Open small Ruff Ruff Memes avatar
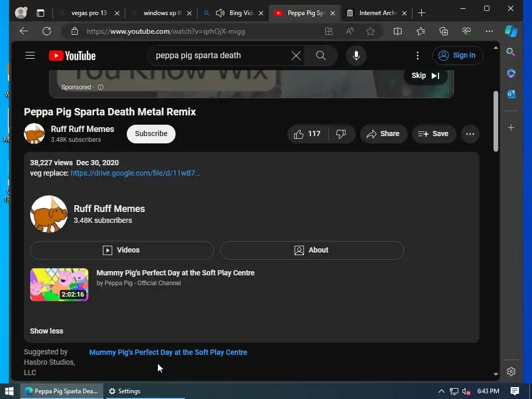This screenshot has height=399, width=532. pyautogui.click(x=34, y=134)
